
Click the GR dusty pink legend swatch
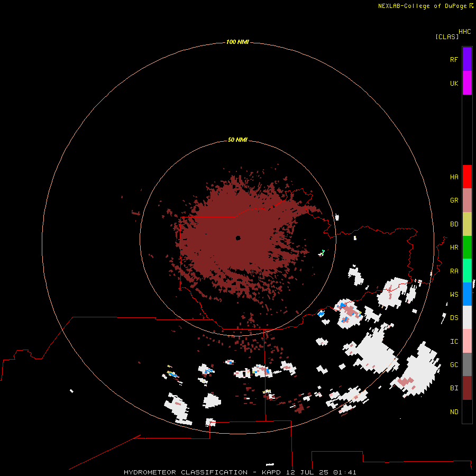tap(467, 200)
